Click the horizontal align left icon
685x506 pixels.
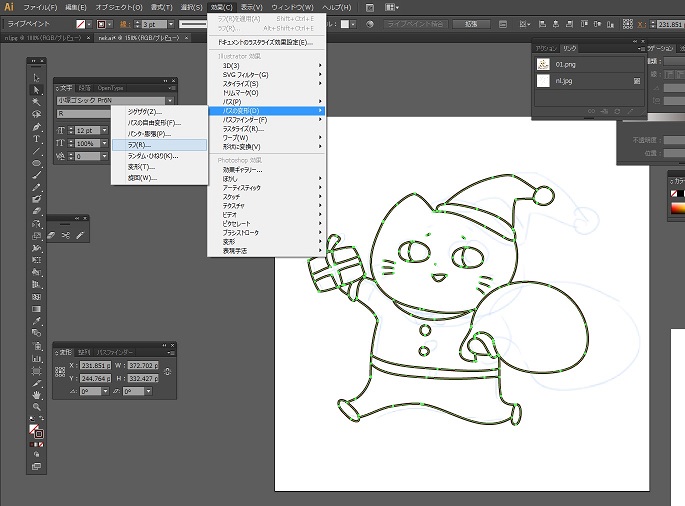point(542,24)
